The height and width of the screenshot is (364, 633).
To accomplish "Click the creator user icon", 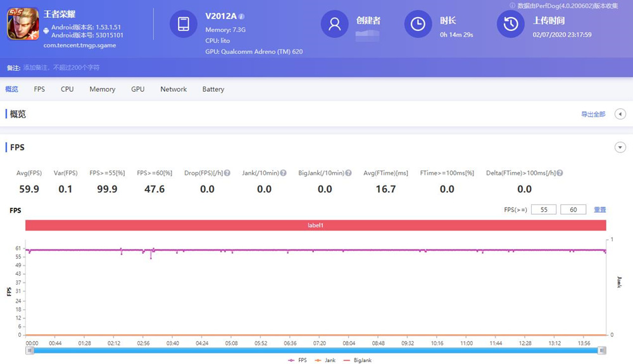I will [x=334, y=24].
